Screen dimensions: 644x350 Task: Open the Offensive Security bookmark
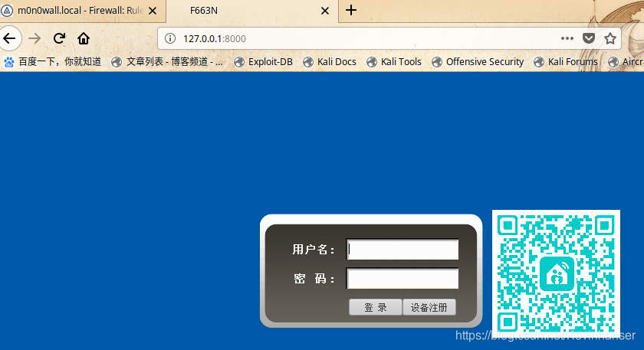(x=478, y=62)
